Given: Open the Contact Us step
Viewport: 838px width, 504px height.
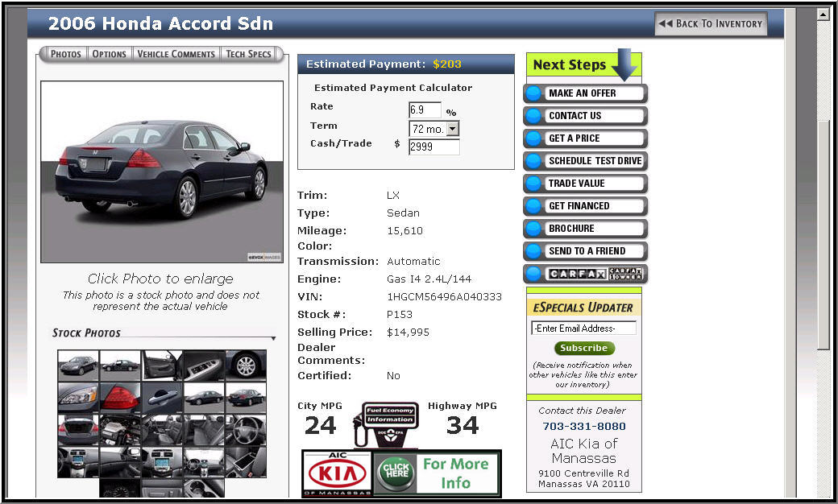Looking at the screenshot, I should click(x=585, y=116).
